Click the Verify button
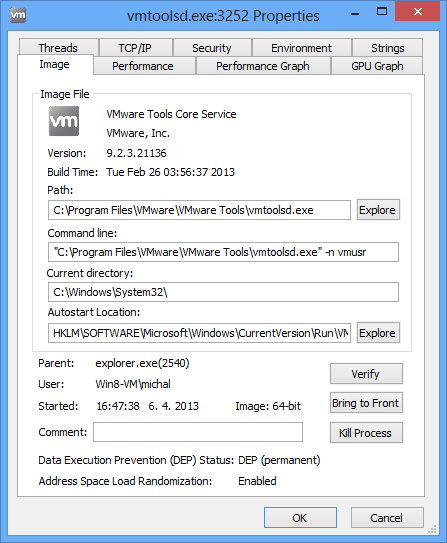Screen dimensions: 447x543 click(366, 373)
